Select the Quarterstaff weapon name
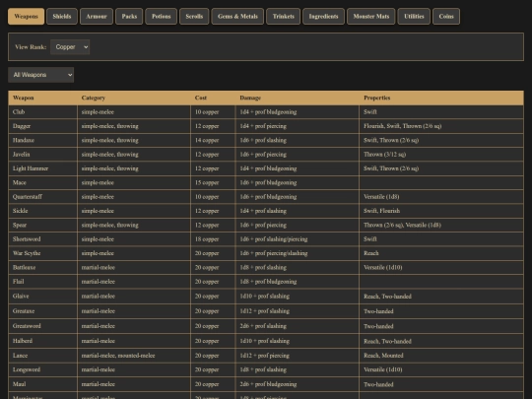 (x=28, y=197)
